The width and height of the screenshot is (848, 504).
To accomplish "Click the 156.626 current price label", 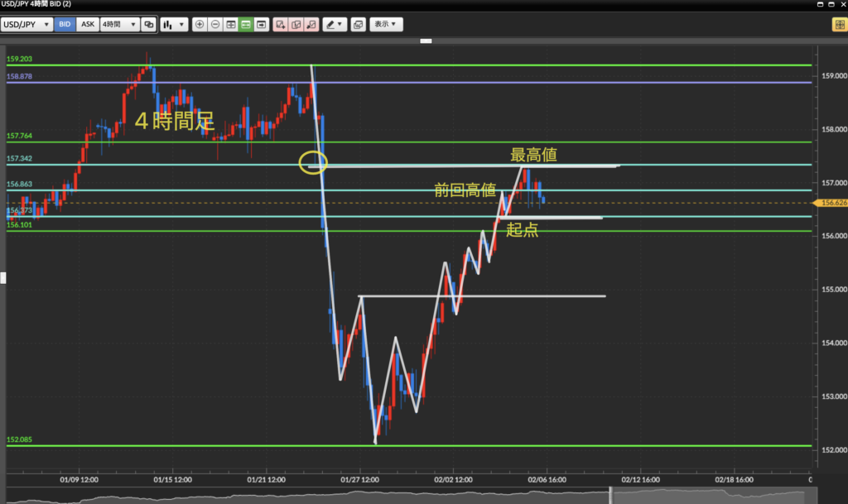I will point(832,202).
